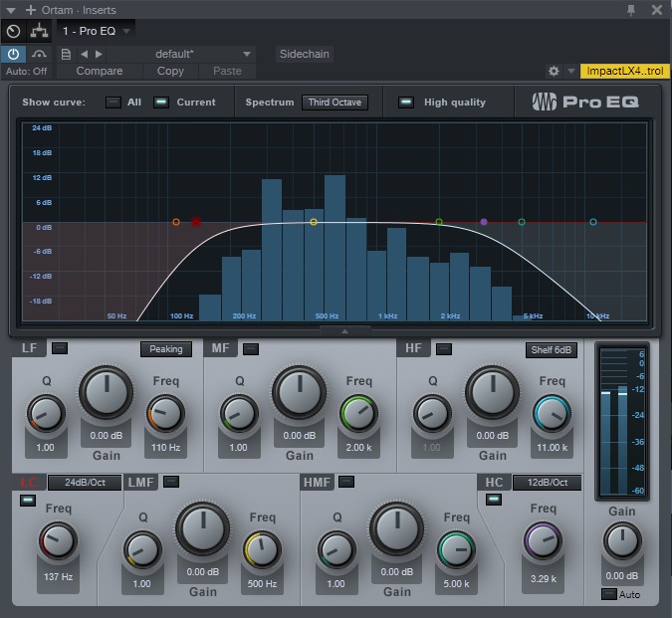Enable Show curve All toggle
The width and height of the screenshot is (672, 618).
tap(113, 103)
